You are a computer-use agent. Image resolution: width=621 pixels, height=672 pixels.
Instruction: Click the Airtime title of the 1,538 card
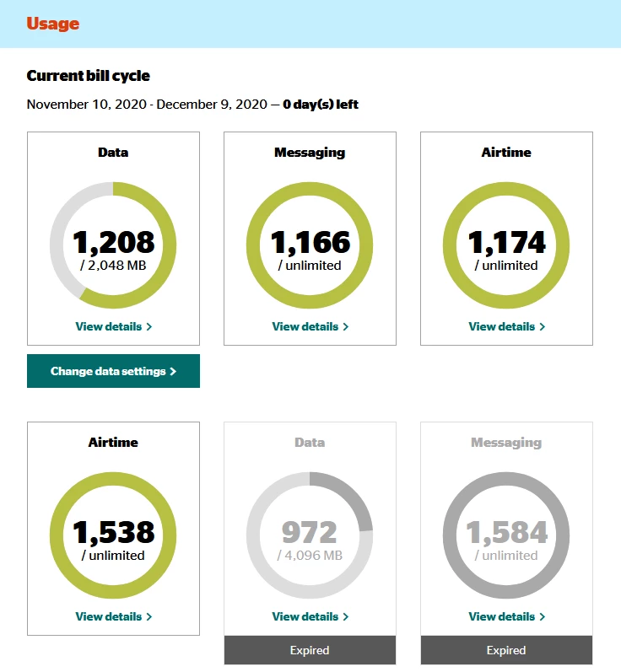(x=113, y=443)
